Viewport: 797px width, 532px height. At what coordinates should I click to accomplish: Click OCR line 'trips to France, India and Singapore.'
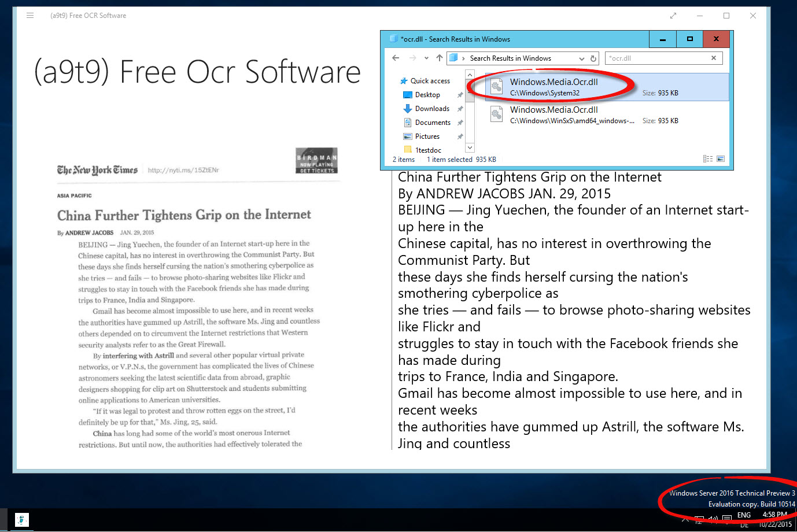pos(508,377)
